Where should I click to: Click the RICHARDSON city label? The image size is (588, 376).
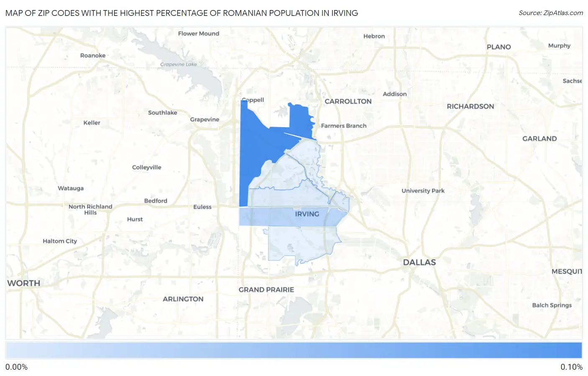[470, 106]
